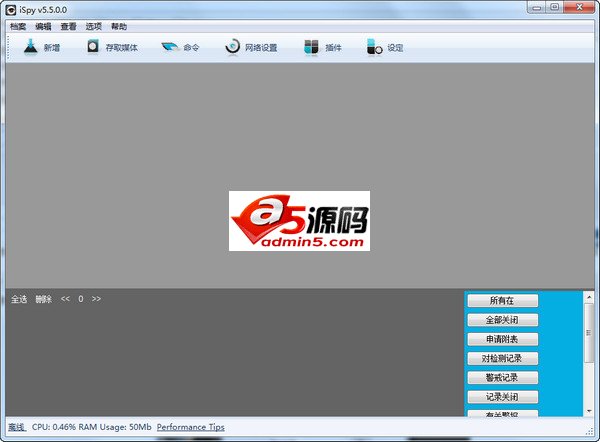Expand the 查看 (View) menu
The image size is (600, 442).
tap(68, 26)
